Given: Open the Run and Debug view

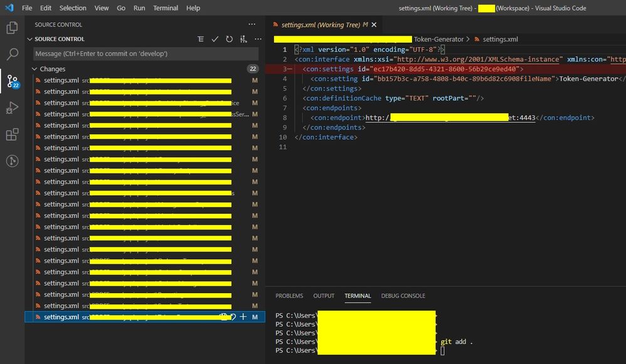Looking at the screenshot, I should (x=12, y=108).
